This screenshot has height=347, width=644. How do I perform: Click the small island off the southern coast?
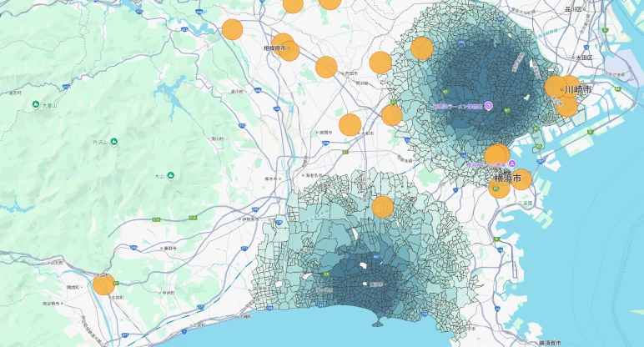pyautogui.click(x=378, y=324)
